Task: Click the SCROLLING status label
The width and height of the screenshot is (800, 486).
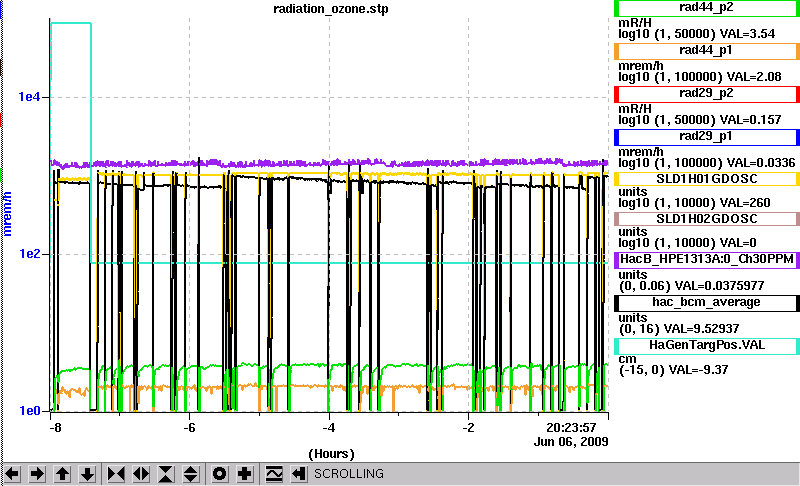Action: [348, 474]
